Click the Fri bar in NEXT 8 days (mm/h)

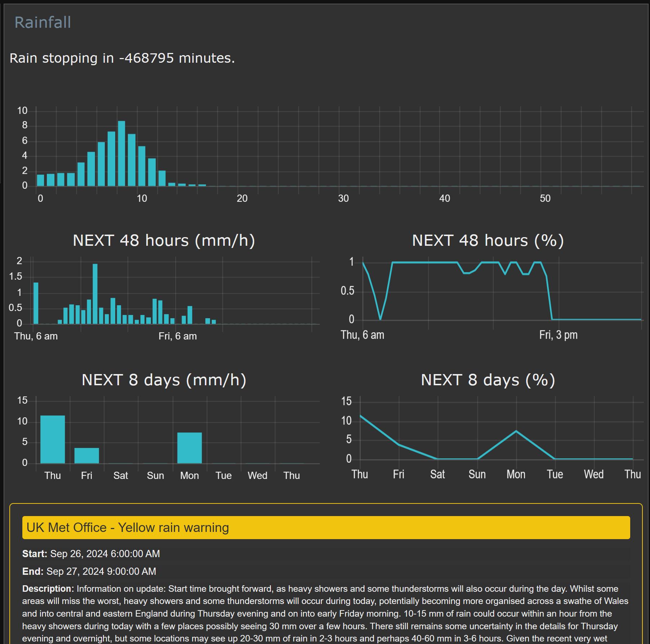[x=87, y=456]
